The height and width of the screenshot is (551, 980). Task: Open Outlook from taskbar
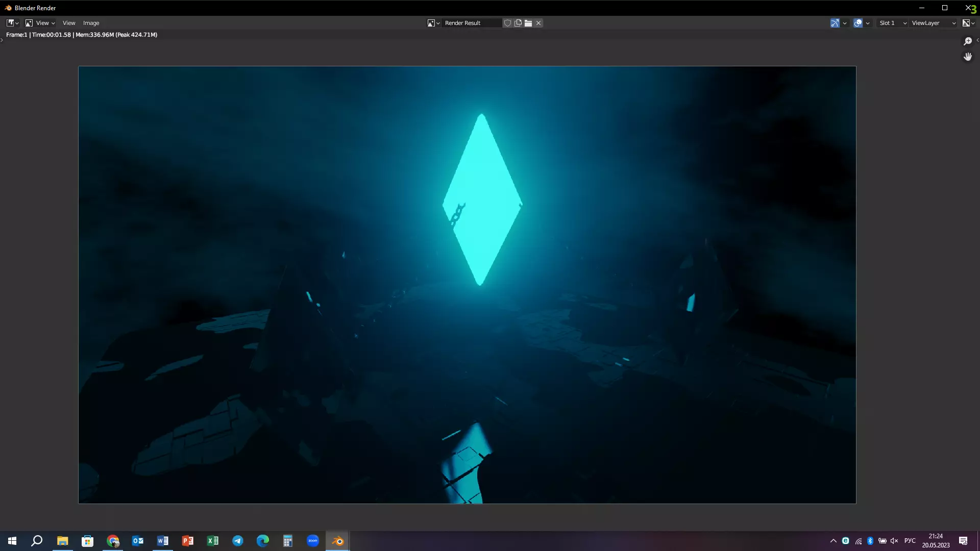coord(138,541)
